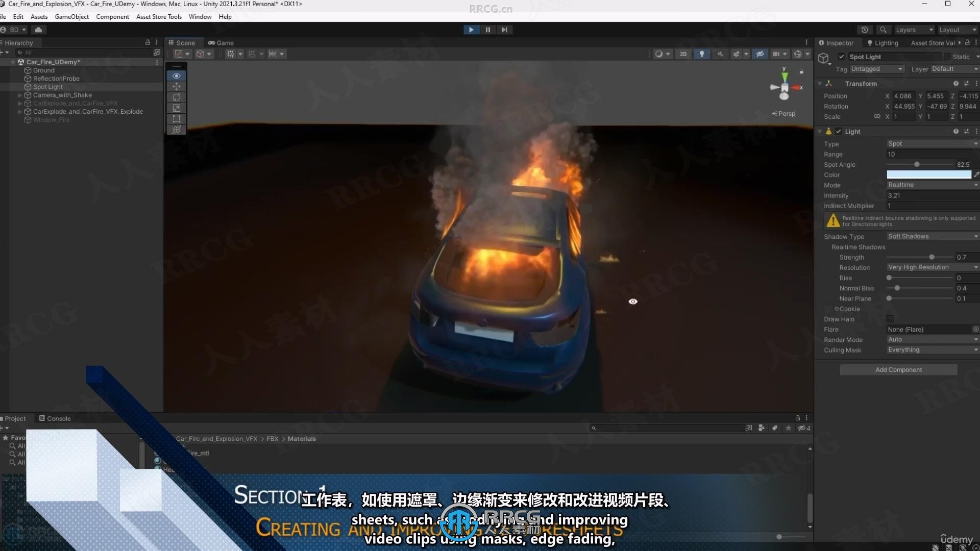Screen dimensions: 980x551
Task: Open the Asset Store Tools menu
Action: point(159,16)
